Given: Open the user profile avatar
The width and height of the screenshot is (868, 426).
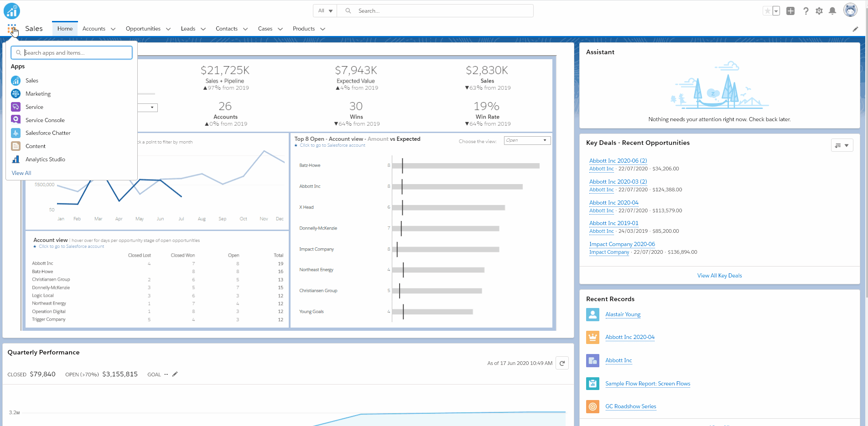Looking at the screenshot, I should [850, 10].
